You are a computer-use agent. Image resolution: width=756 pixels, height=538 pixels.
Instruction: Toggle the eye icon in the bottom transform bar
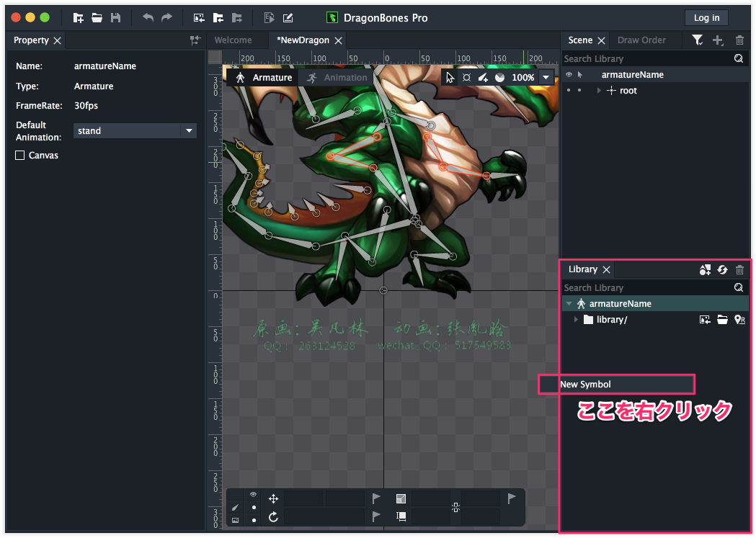point(253,496)
